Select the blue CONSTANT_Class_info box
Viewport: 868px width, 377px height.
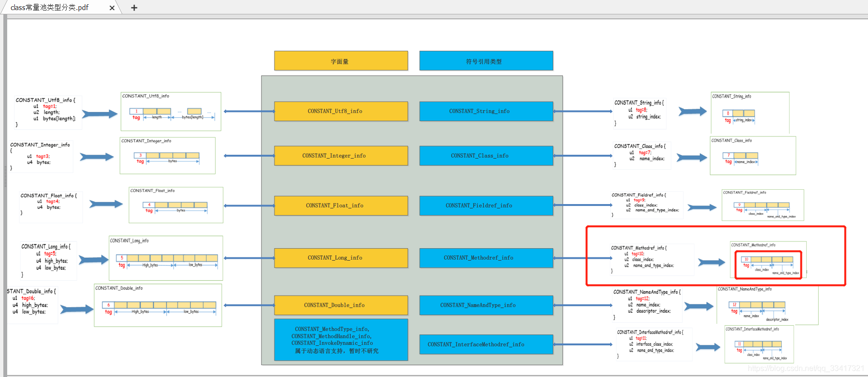coord(486,156)
